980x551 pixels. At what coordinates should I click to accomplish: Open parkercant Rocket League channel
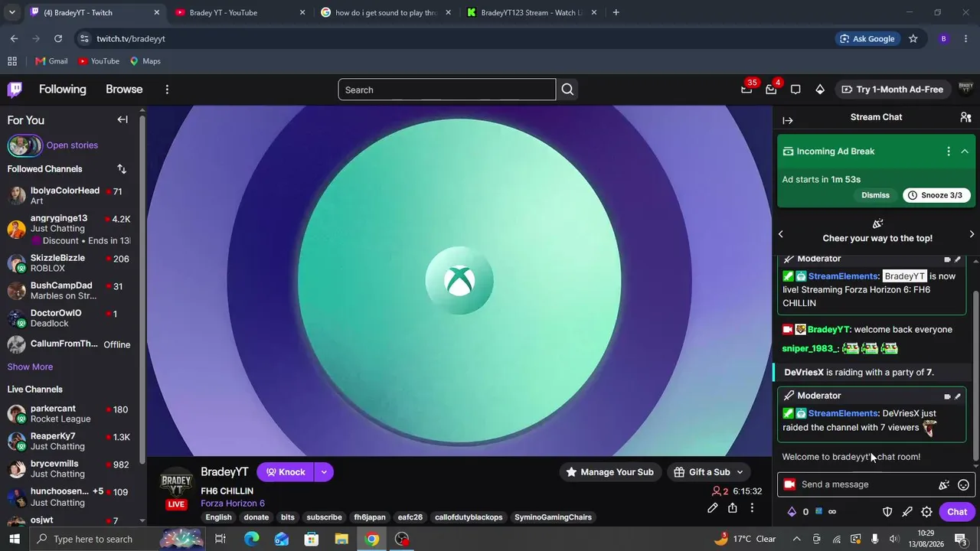pyautogui.click(x=69, y=414)
